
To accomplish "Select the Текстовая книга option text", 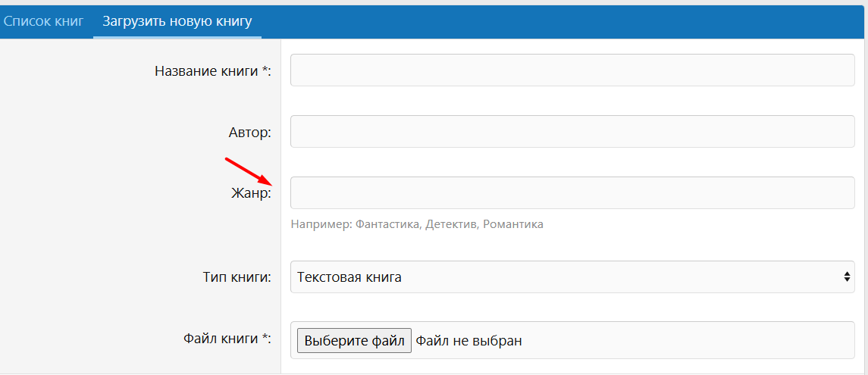I will click(349, 277).
